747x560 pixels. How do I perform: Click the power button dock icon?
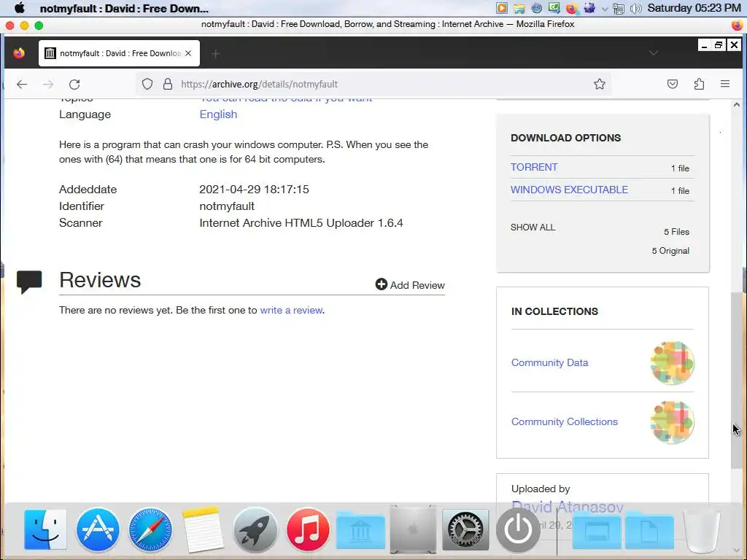(x=518, y=529)
